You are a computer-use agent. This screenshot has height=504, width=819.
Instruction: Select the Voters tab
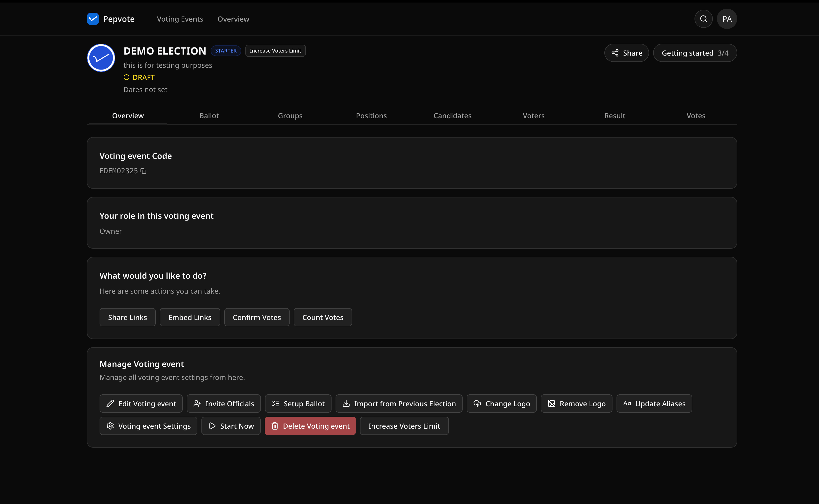[533, 116]
